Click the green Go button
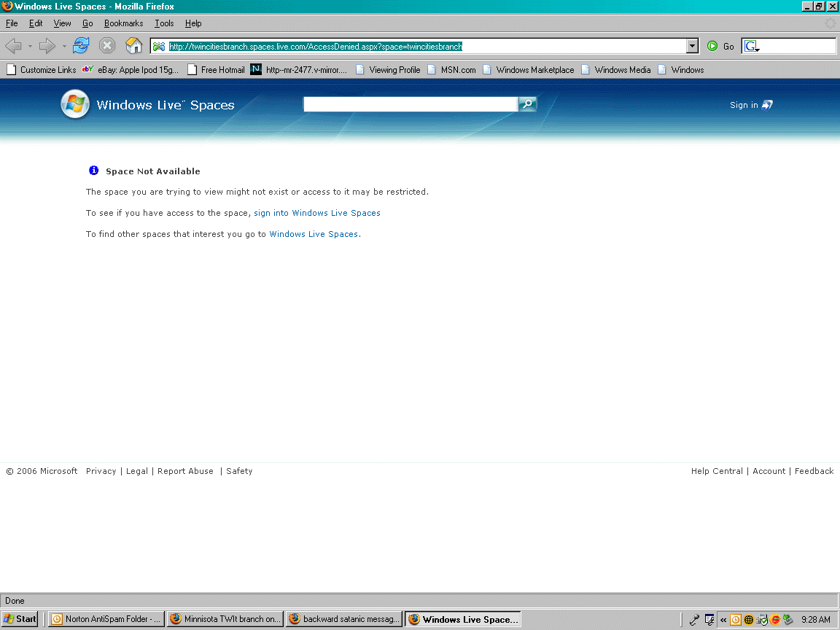The width and height of the screenshot is (840, 630). pos(720,47)
